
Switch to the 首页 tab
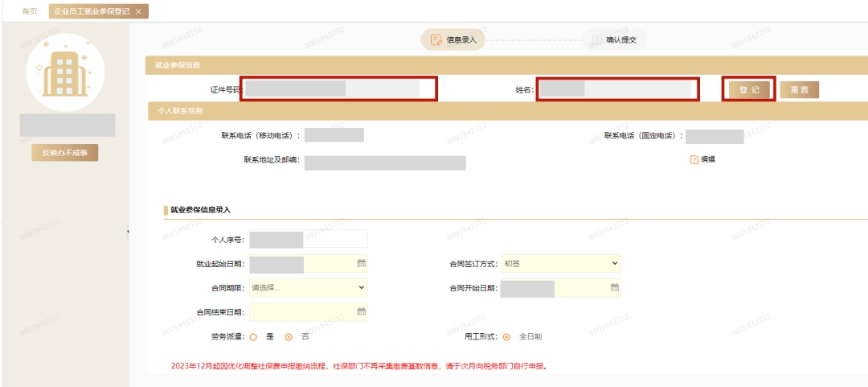pyautogui.click(x=30, y=11)
